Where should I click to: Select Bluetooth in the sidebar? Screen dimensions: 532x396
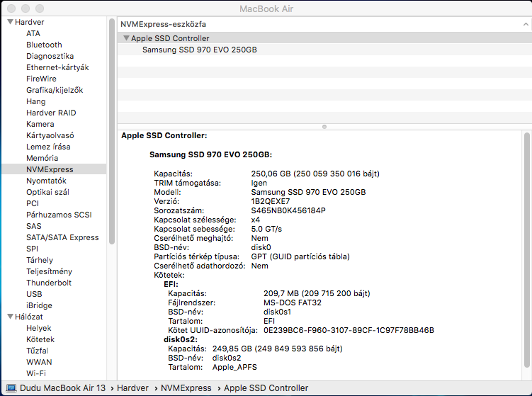(x=44, y=45)
